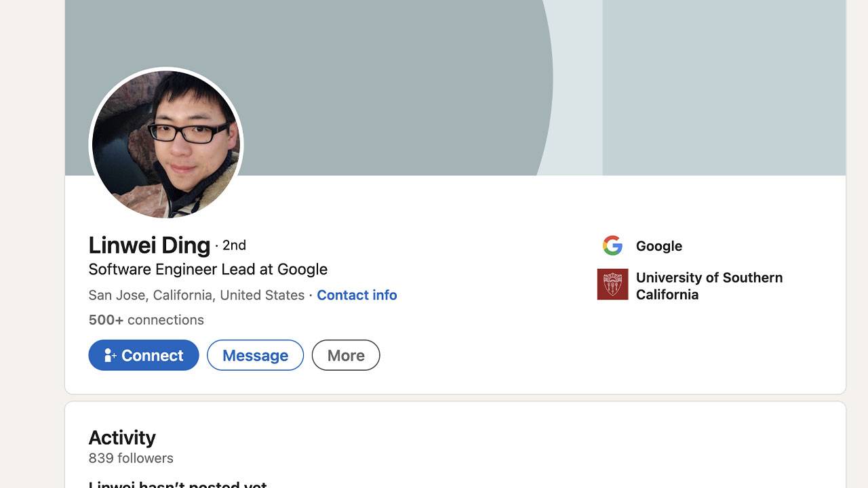This screenshot has width=868, height=488.
Task: Click Linwei Ding's name
Action: point(149,245)
